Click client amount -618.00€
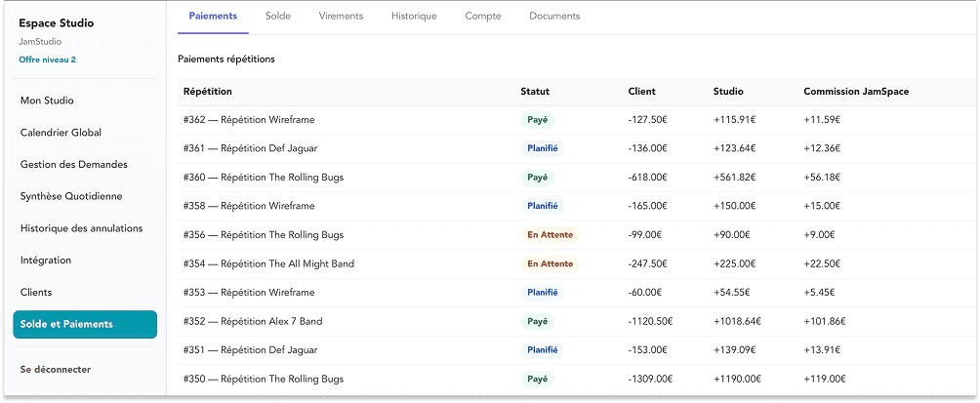Image resolution: width=980 pixels, height=403 pixels. tap(647, 178)
